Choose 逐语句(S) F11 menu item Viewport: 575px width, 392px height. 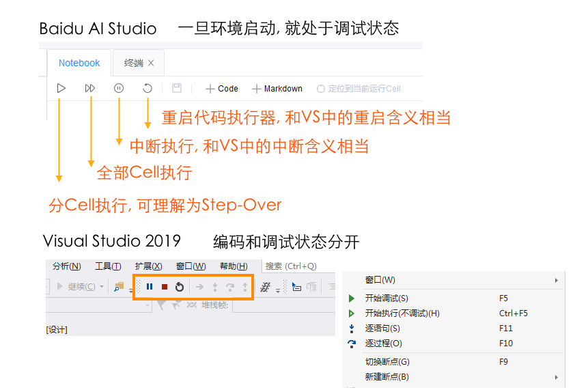tap(454, 328)
